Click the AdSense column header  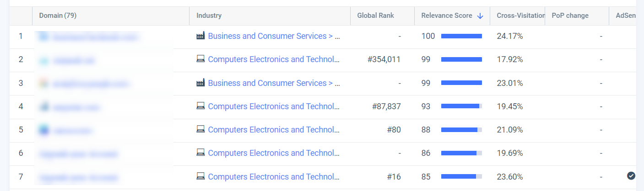click(x=626, y=16)
